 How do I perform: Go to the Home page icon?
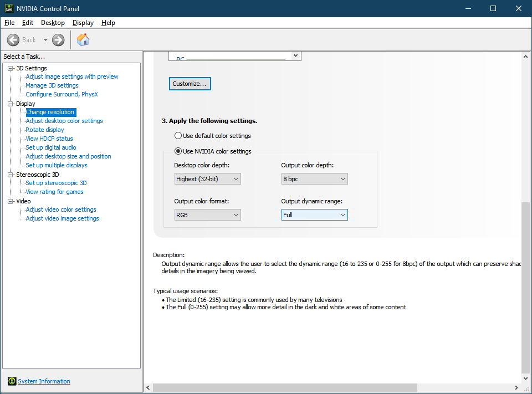pyautogui.click(x=83, y=40)
